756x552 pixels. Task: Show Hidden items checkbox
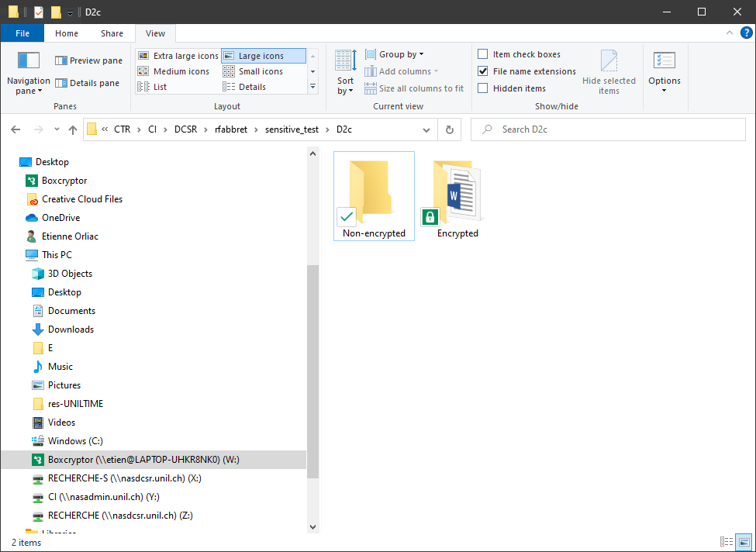(x=483, y=88)
